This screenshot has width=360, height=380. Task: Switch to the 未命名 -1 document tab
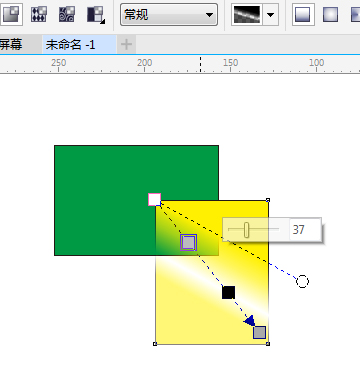79,44
